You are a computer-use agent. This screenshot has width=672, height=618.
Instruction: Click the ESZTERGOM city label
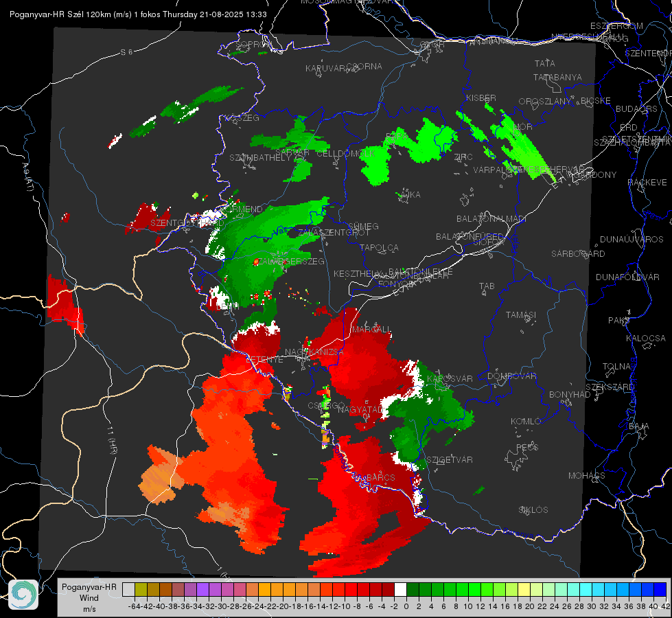click(616, 25)
